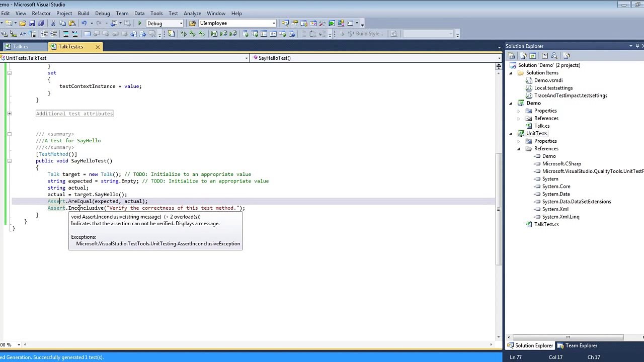The image size is (644, 362).
Task: Save the current file
Action: point(32,23)
